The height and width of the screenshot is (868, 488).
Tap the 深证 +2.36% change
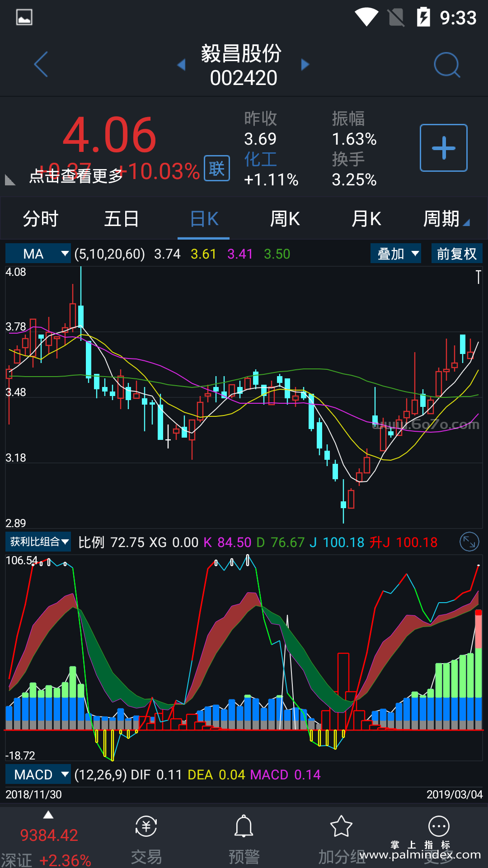(65, 860)
